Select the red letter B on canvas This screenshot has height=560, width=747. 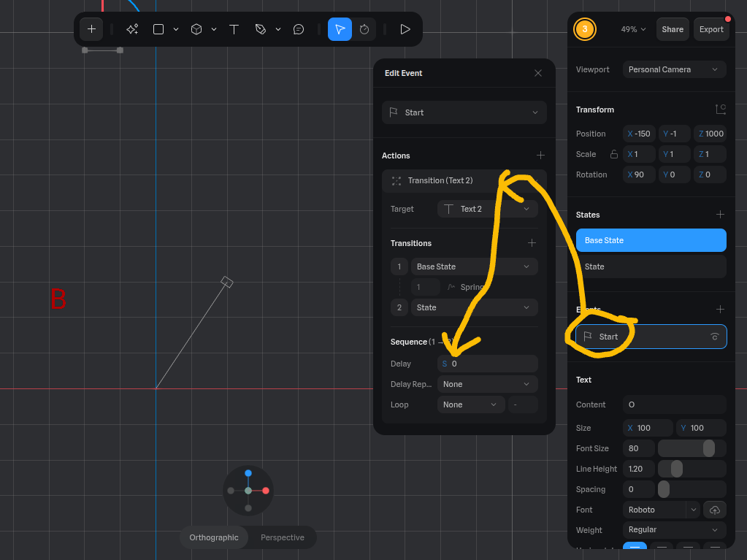click(58, 299)
